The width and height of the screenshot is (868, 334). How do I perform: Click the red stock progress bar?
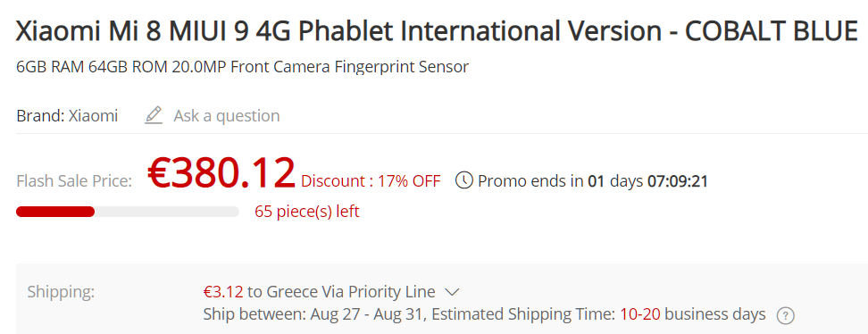(x=55, y=212)
